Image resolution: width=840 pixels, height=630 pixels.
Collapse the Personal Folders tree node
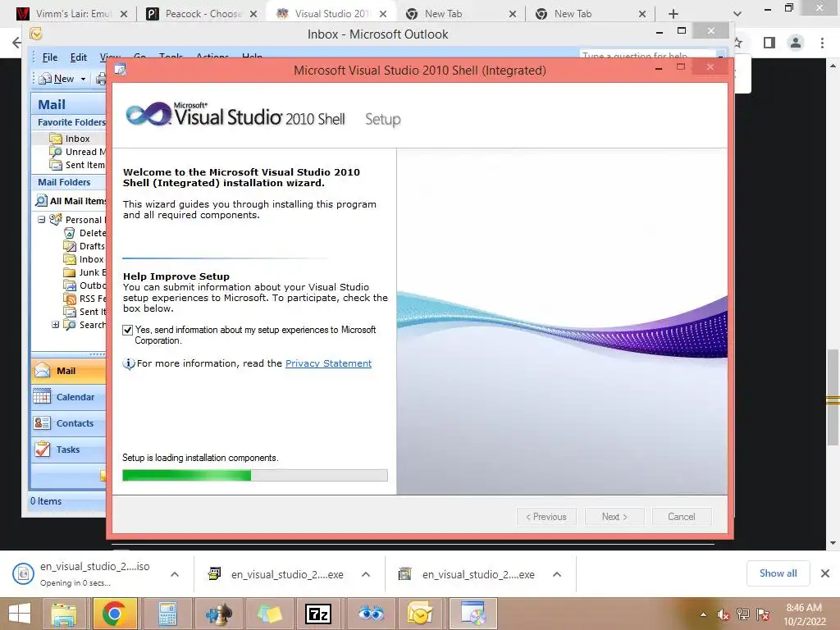(x=41, y=220)
